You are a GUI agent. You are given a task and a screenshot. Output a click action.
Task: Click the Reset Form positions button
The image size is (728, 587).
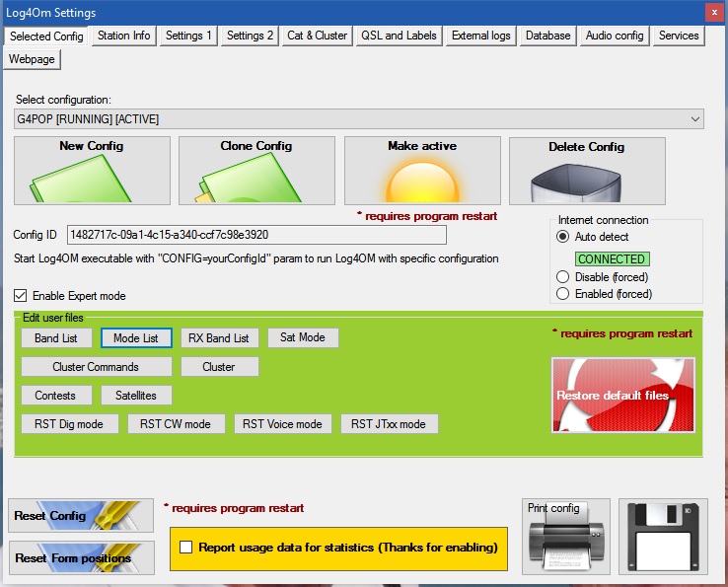(x=82, y=557)
